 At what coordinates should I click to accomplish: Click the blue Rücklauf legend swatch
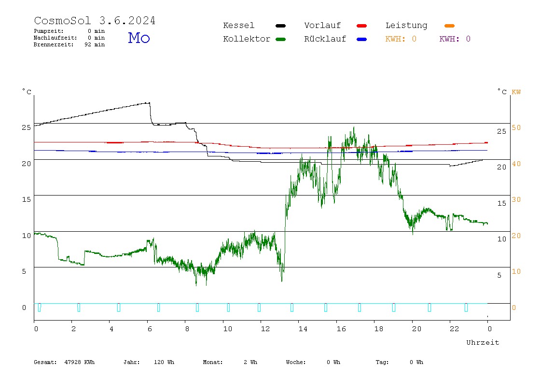click(x=362, y=39)
